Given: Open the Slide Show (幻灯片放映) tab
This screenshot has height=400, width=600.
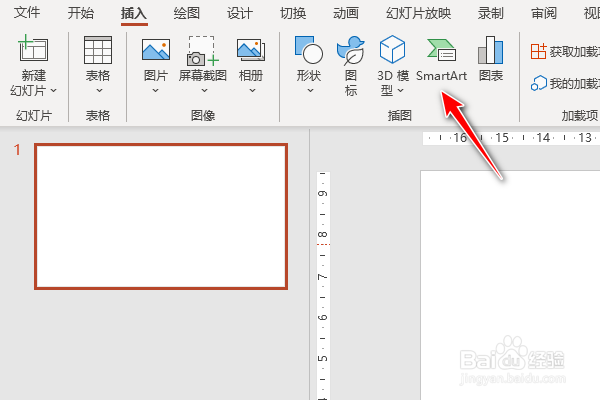Looking at the screenshot, I should point(419,13).
